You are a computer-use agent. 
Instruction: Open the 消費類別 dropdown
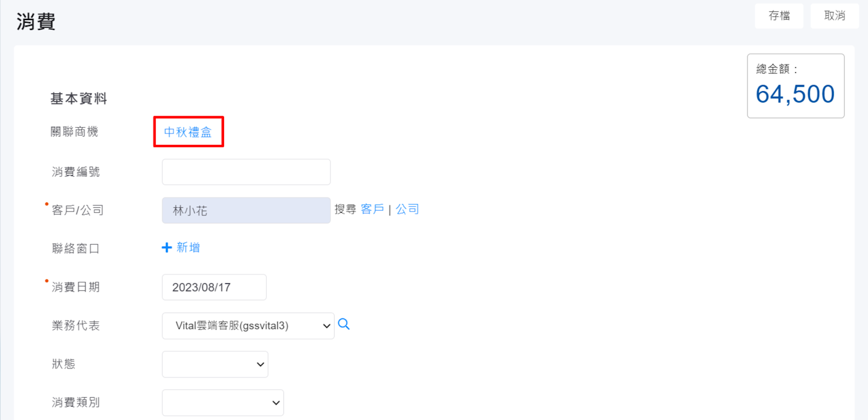click(x=222, y=403)
